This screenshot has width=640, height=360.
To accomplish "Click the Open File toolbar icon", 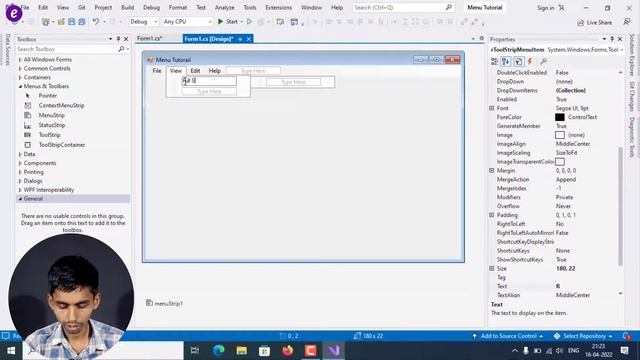I will [x=61, y=22].
